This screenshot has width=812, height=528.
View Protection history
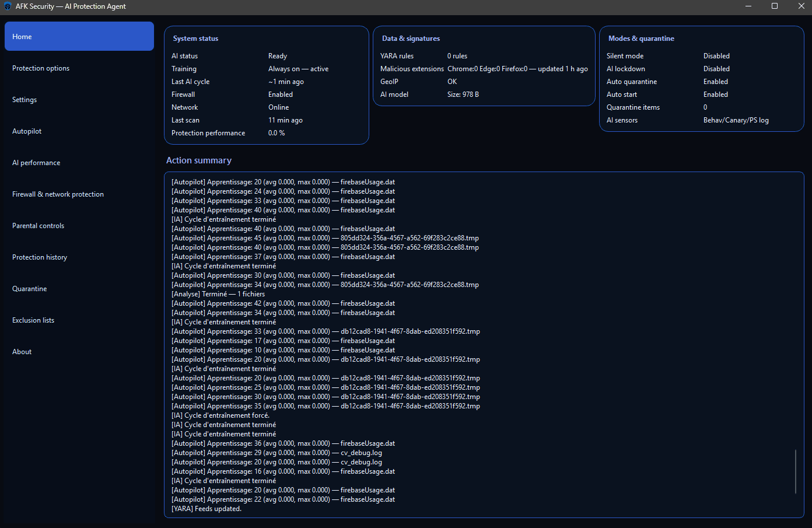39,257
